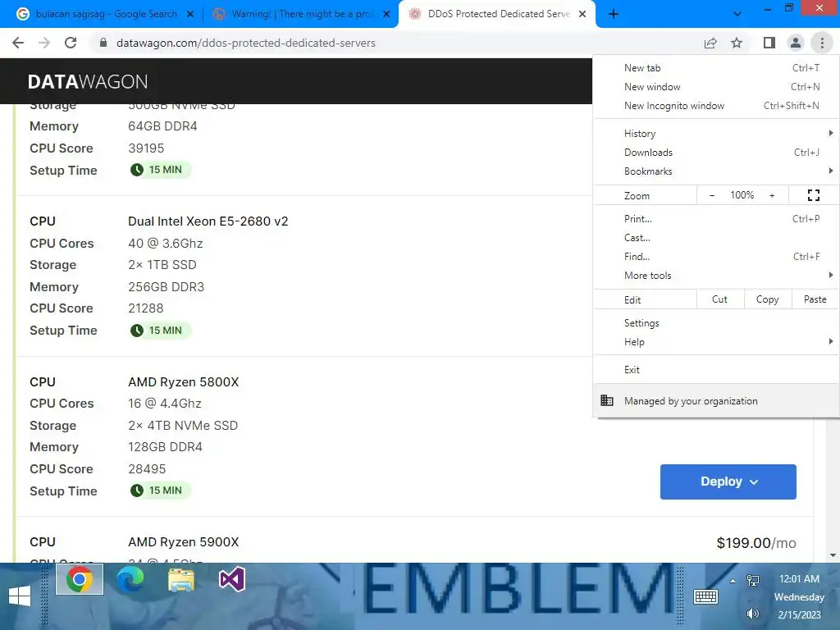The width and height of the screenshot is (840, 630).
Task: Reload the current page
Action: 71,43
